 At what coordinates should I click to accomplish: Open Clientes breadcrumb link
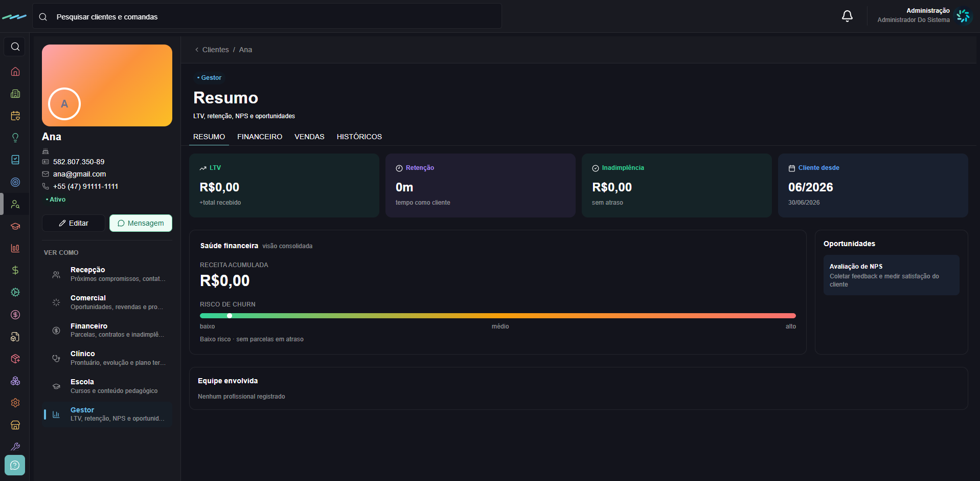click(215, 50)
